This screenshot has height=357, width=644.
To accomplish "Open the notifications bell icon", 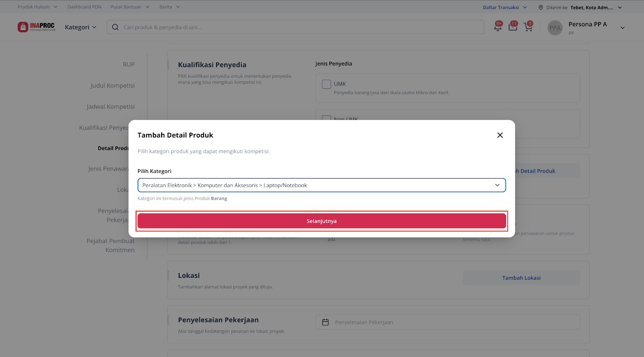I will click(498, 27).
